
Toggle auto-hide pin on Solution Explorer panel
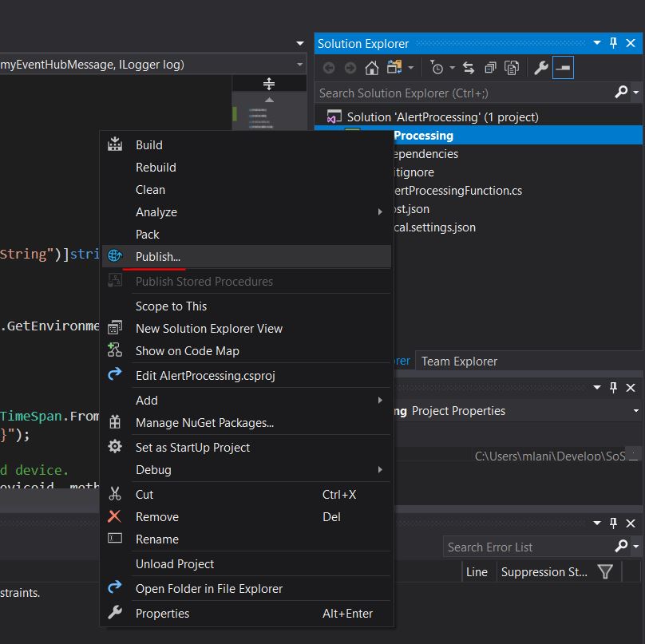[x=613, y=43]
